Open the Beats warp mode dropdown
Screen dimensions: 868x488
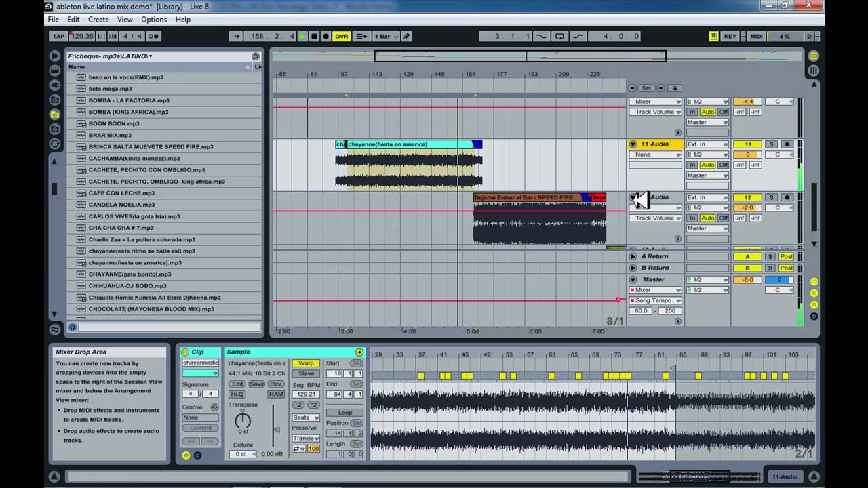pyautogui.click(x=306, y=418)
